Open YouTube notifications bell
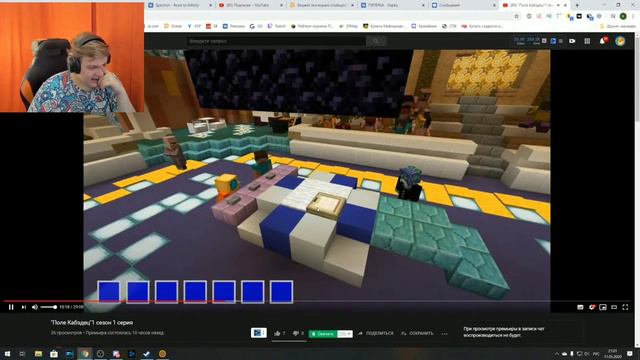Image resolution: width=640 pixels, height=360 pixels. tap(603, 40)
